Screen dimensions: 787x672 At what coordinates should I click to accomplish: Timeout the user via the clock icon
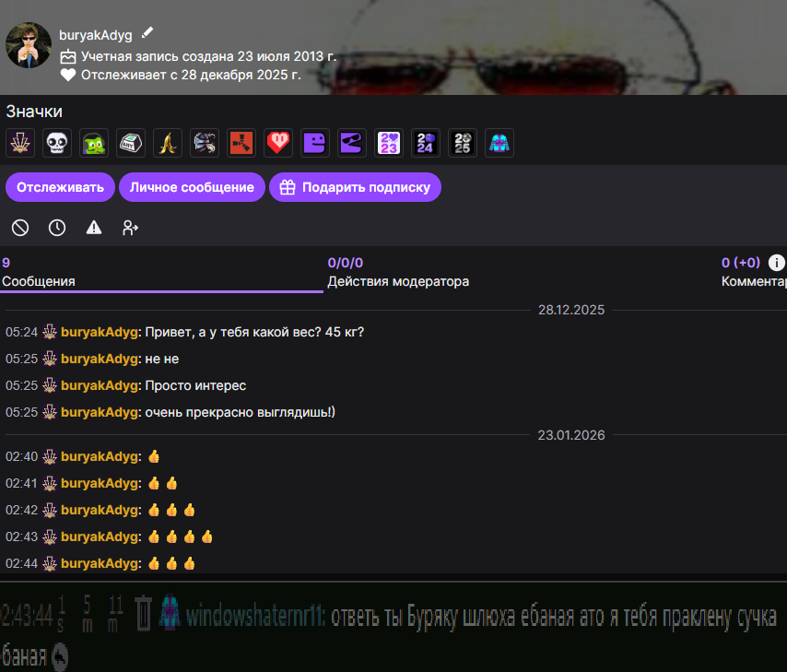click(56, 227)
